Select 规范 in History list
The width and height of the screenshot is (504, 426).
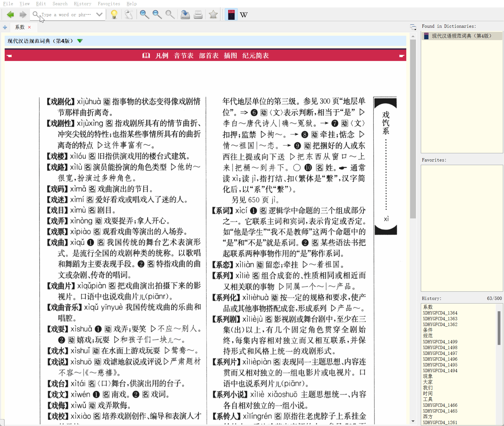pyautogui.click(x=428, y=336)
